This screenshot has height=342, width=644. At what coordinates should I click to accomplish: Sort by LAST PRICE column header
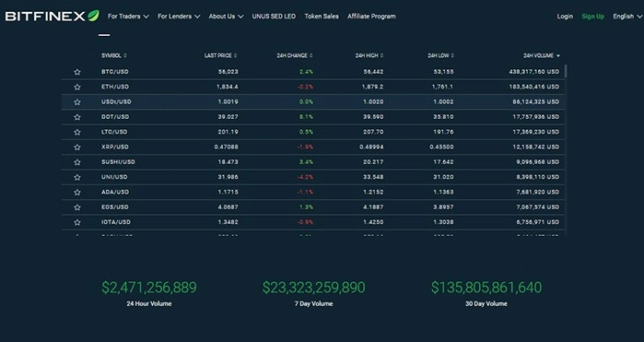click(220, 55)
